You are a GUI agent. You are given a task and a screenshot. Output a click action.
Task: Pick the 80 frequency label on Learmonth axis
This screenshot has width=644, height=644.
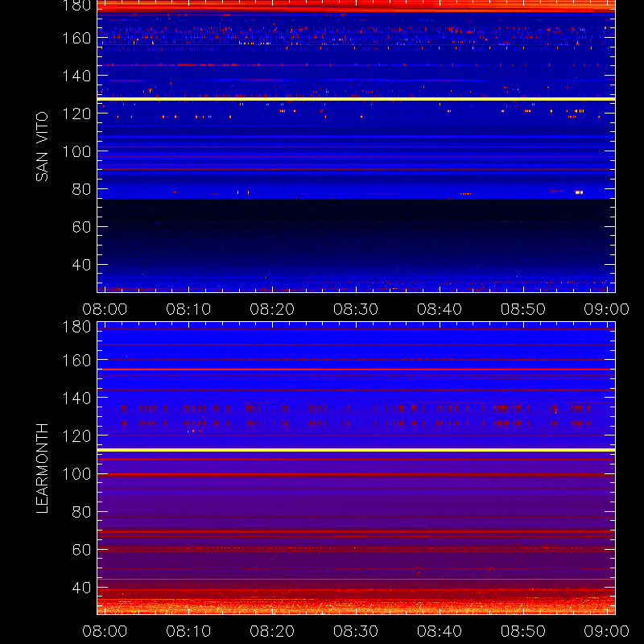pyautogui.click(x=81, y=512)
